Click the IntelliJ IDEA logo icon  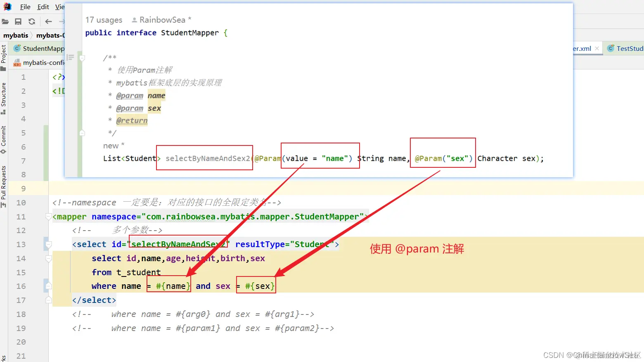pyautogui.click(x=7, y=7)
